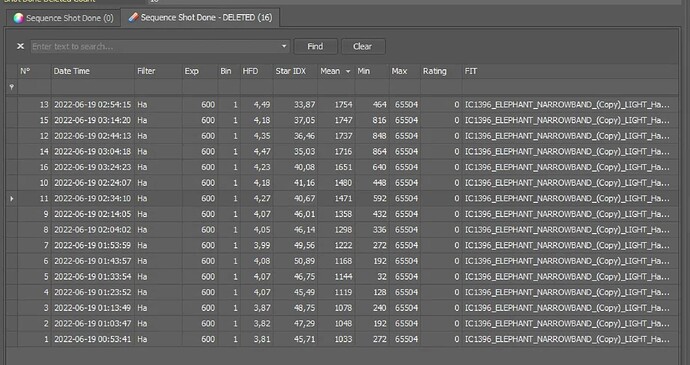The width and height of the screenshot is (690, 365).
Task: Toggle Mean column sort order
Action: [x=336, y=71]
